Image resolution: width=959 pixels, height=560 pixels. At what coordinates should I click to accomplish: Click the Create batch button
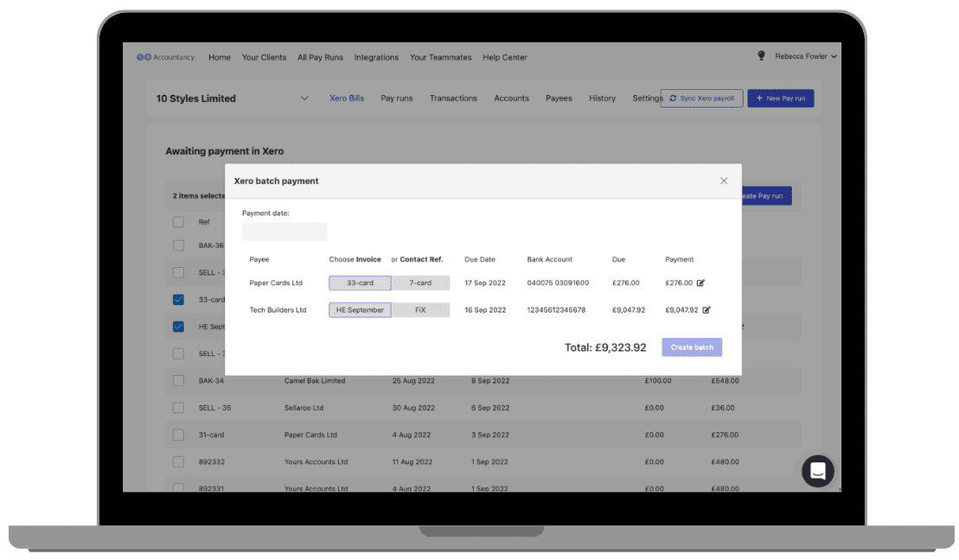[692, 347]
